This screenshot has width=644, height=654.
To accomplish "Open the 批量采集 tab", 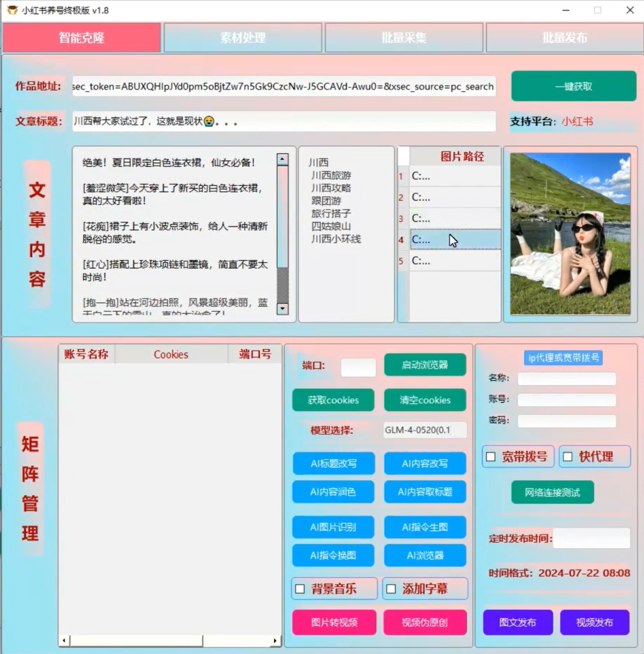I will tap(403, 38).
